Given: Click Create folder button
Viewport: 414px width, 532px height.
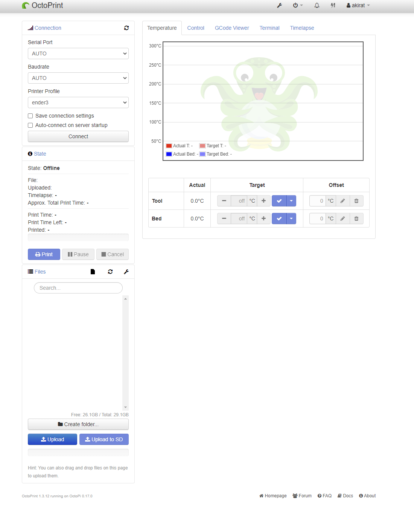Looking at the screenshot, I should point(78,424).
